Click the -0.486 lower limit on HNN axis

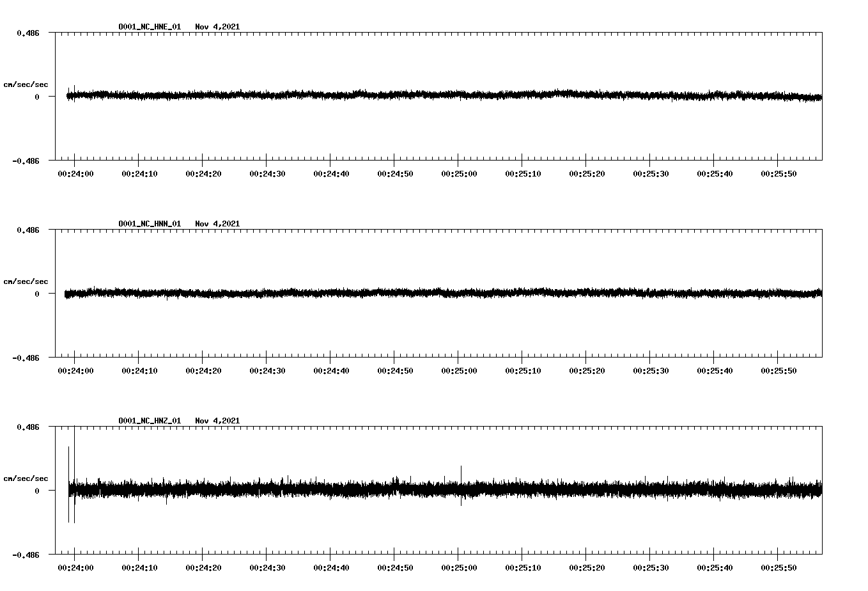tap(26, 358)
